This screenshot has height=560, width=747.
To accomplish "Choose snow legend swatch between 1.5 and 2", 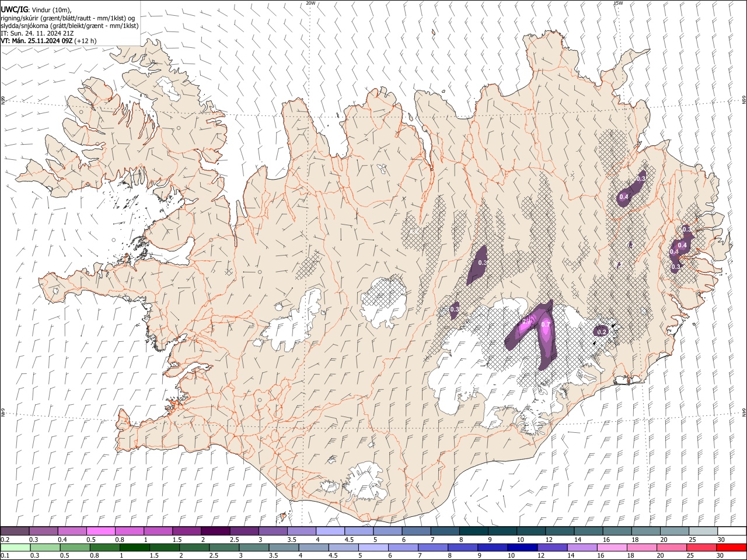I will coord(187,531).
